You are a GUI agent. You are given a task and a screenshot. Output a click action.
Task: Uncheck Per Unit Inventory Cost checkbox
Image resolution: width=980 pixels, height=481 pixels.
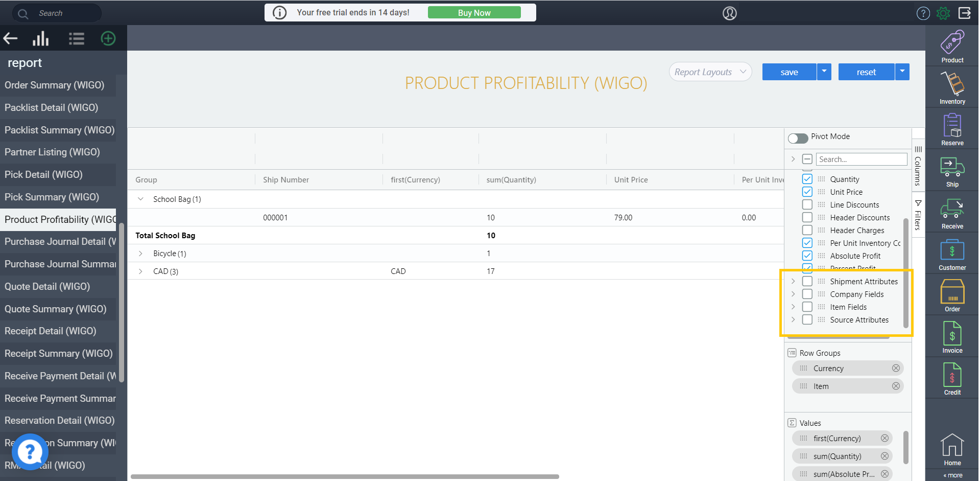(807, 243)
